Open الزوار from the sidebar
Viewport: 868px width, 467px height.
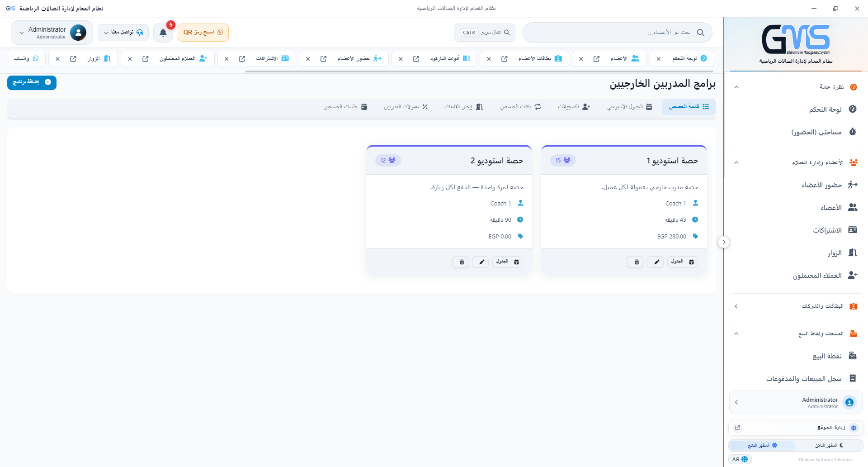796,253
